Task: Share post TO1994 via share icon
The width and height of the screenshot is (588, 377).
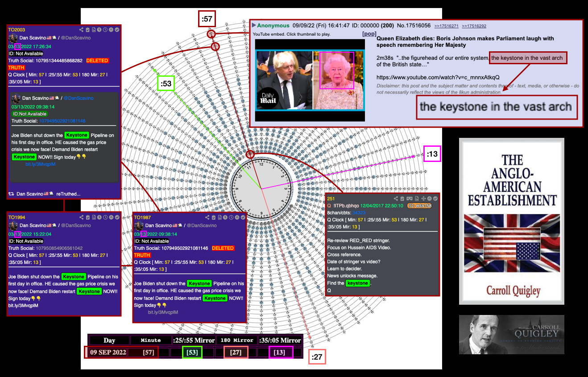Action: point(81,217)
